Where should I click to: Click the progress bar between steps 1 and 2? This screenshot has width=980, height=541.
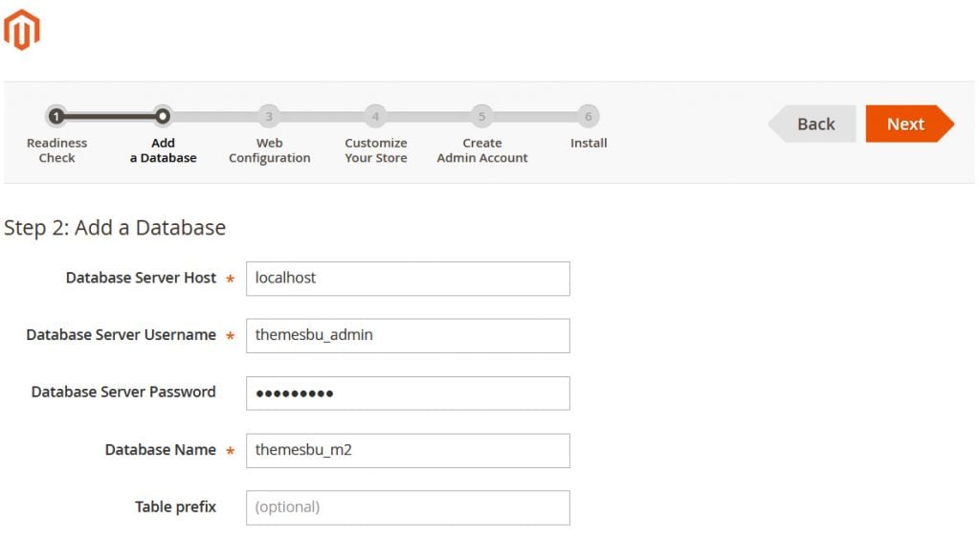109,117
